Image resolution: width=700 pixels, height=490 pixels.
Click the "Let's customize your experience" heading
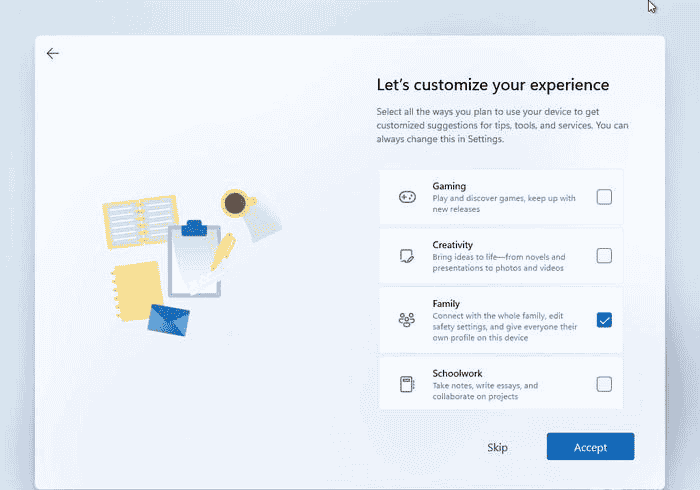[x=492, y=85]
